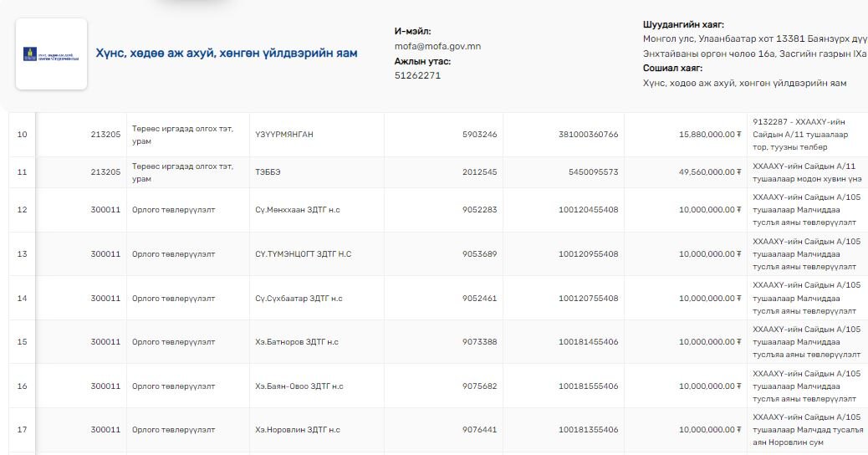This screenshot has height=455, width=868.
Task: Click the ministry logo thumbnail
Action: pyautogui.click(x=51, y=54)
